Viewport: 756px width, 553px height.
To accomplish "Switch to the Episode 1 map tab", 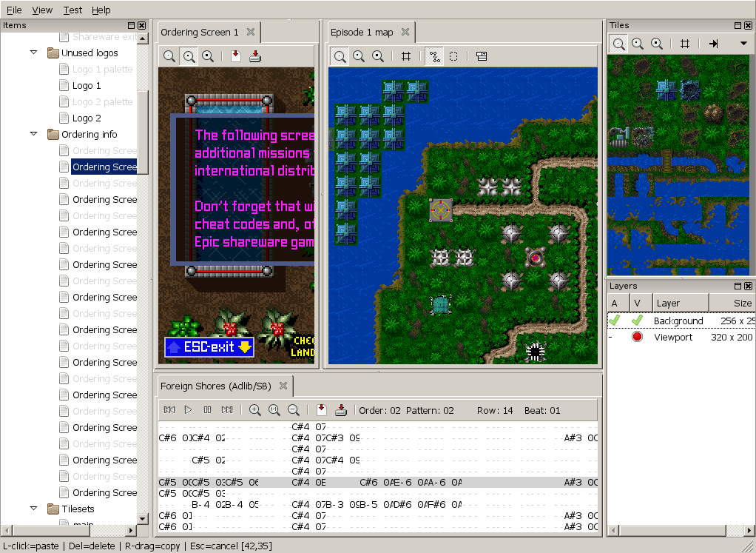I will (x=362, y=33).
